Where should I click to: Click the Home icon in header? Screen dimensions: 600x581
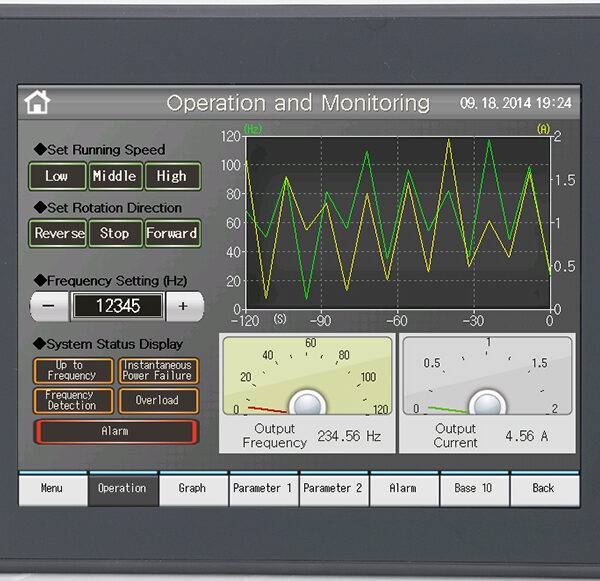[38, 102]
